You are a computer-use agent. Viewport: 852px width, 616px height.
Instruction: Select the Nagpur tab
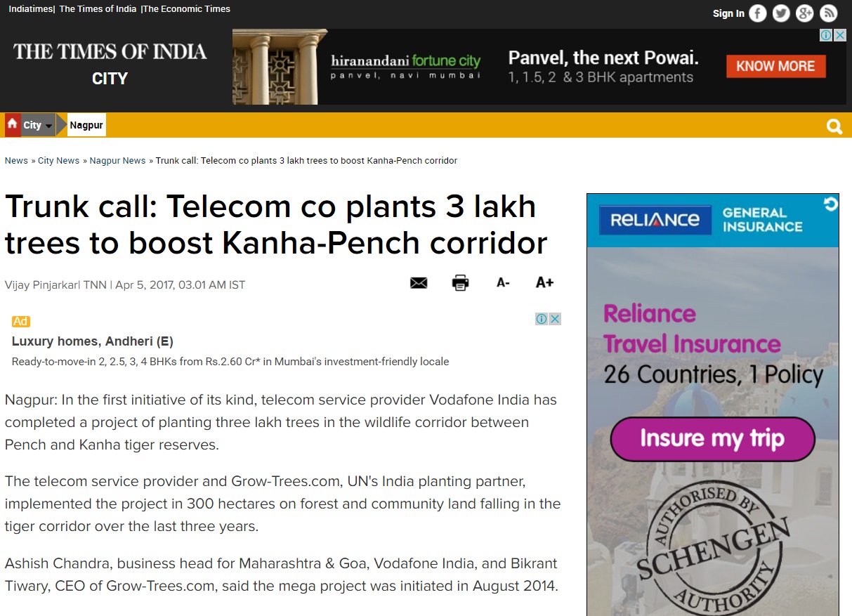click(86, 126)
